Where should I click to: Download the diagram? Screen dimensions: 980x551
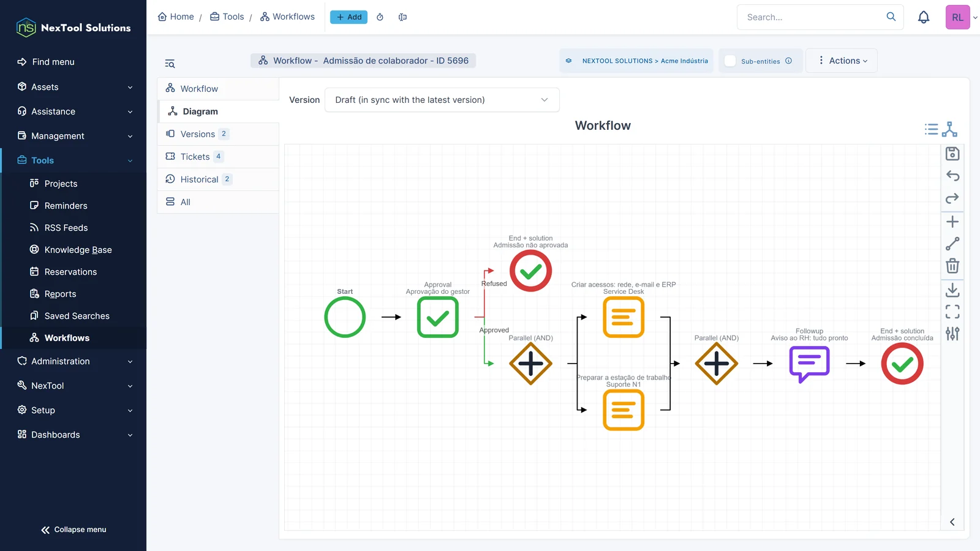tap(952, 290)
